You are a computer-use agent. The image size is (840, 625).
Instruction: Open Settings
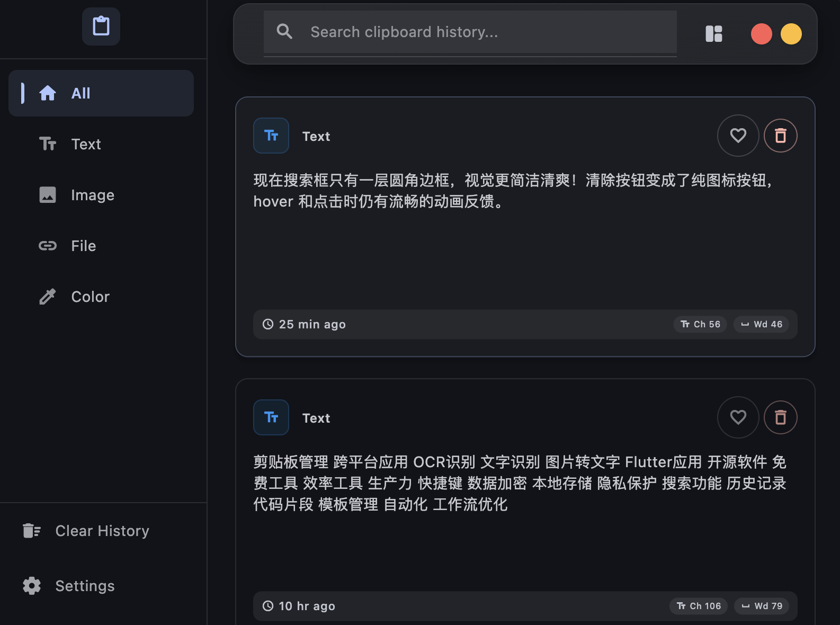pos(101,586)
